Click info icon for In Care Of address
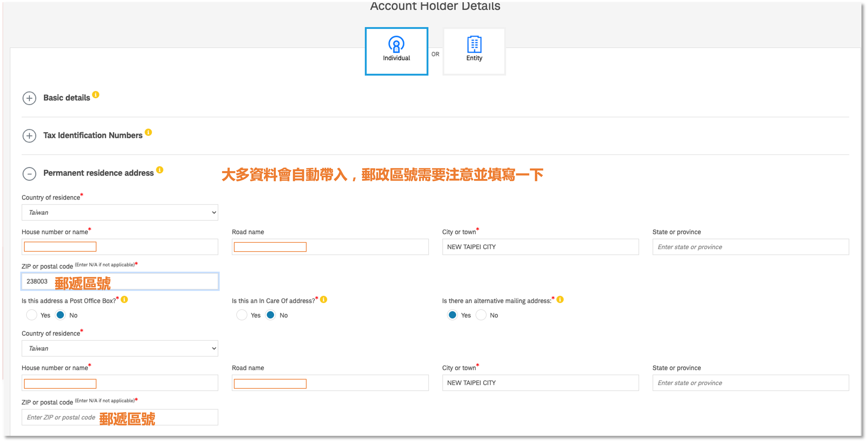The height and width of the screenshot is (443, 868). pyautogui.click(x=323, y=299)
